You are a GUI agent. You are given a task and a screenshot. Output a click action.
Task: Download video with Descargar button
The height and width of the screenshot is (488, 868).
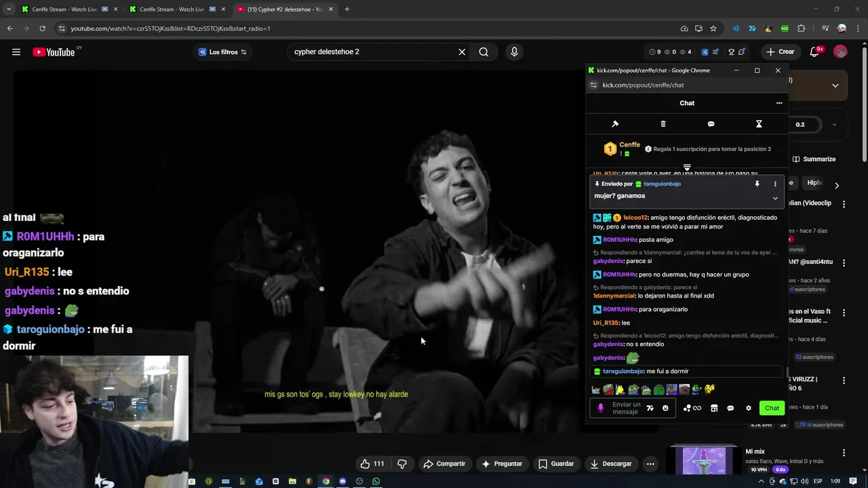[611, 464]
